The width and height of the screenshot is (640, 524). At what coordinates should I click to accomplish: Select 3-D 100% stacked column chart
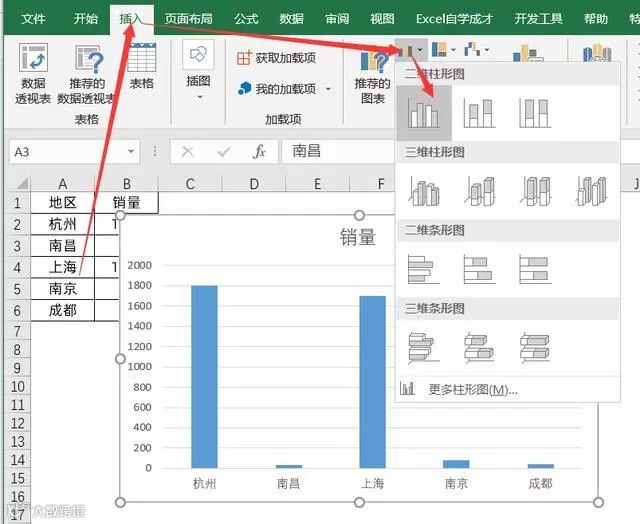pyautogui.click(x=535, y=191)
